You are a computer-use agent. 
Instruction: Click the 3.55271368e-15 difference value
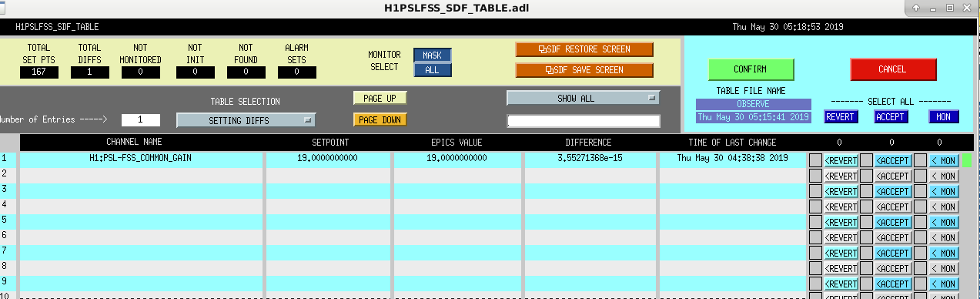(590, 158)
